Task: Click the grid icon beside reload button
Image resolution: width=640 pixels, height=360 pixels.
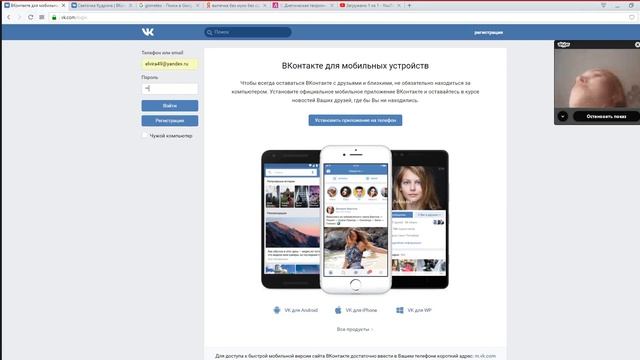Action: [42, 17]
